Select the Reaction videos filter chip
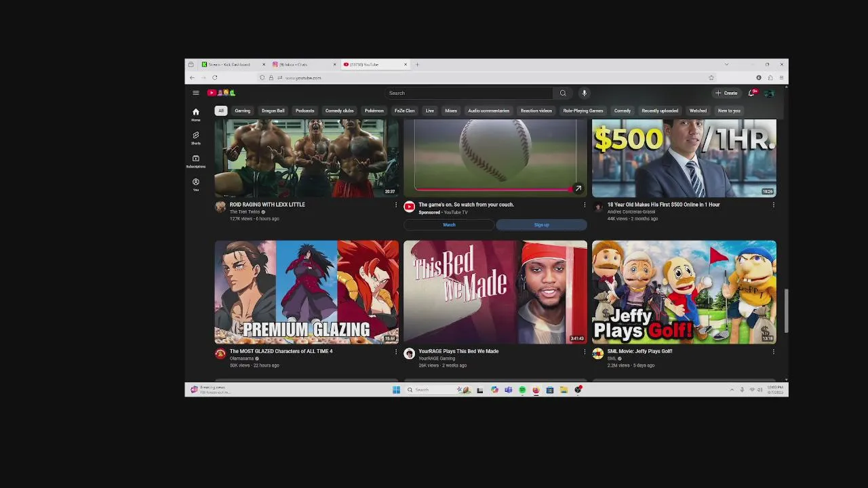 point(536,110)
